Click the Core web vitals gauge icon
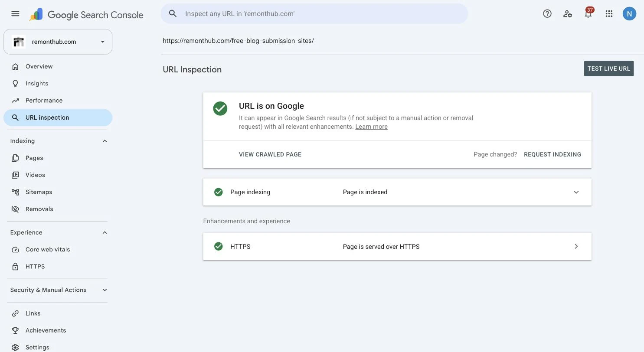644x352 pixels. click(16, 249)
